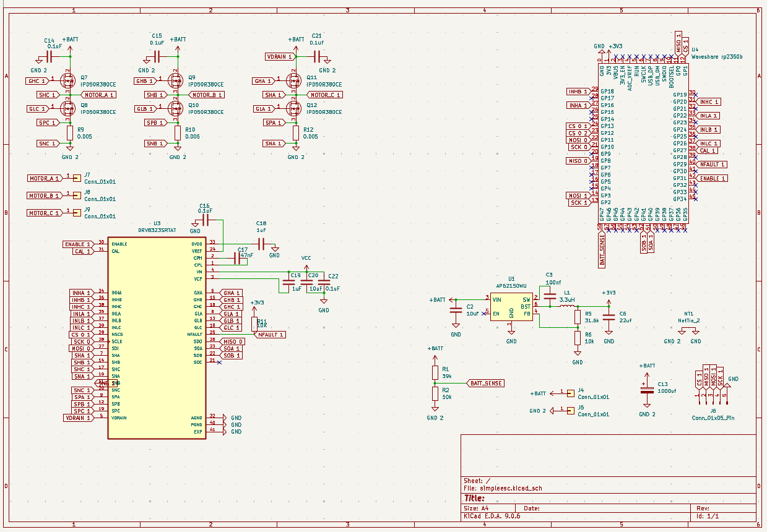
Task: Select the Q12 MOSFET symbol
Action: click(293, 108)
